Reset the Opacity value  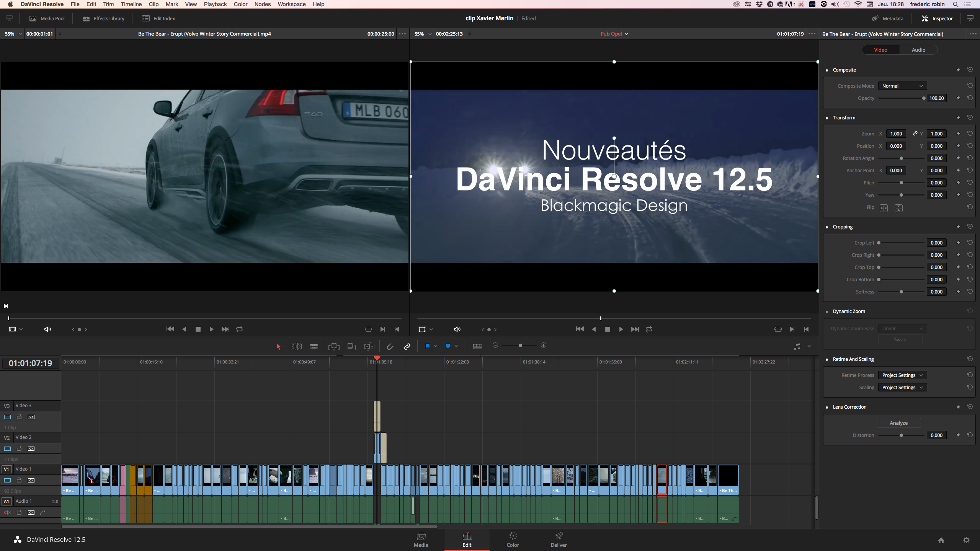pyautogui.click(x=970, y=98)
